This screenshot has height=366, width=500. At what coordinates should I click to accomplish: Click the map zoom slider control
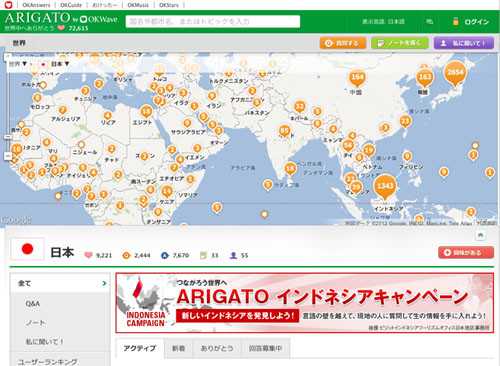coord(8,137)
